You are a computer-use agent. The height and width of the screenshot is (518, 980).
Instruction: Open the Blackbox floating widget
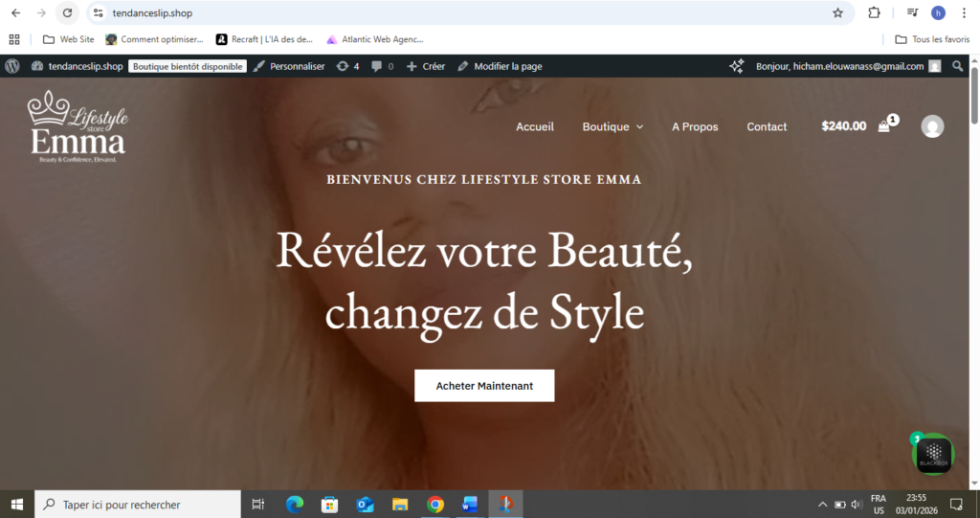pos(933,454)
